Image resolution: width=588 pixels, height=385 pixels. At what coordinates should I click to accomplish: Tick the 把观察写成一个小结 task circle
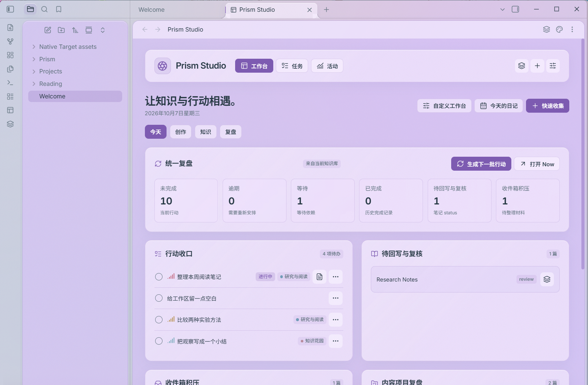point(159,341)
